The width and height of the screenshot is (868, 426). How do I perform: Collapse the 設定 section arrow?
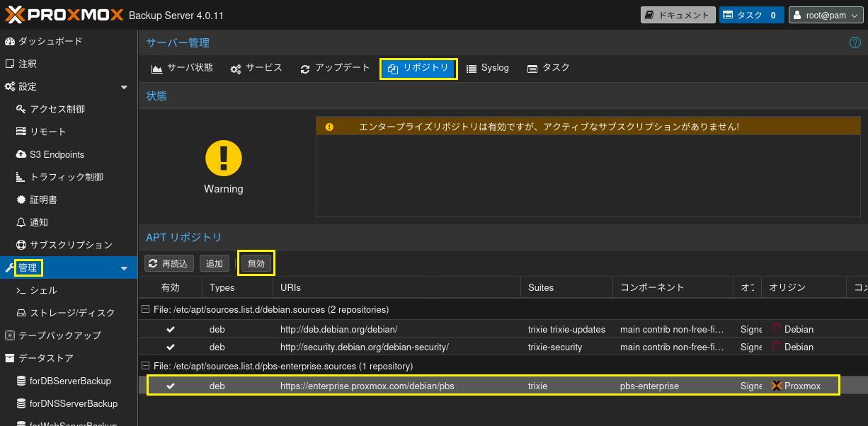point(125,87)
